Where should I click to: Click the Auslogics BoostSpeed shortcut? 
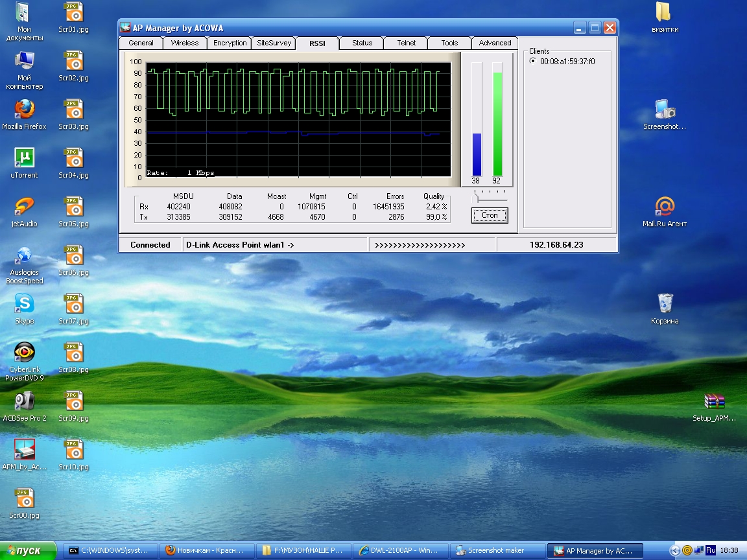click(24, 255)
